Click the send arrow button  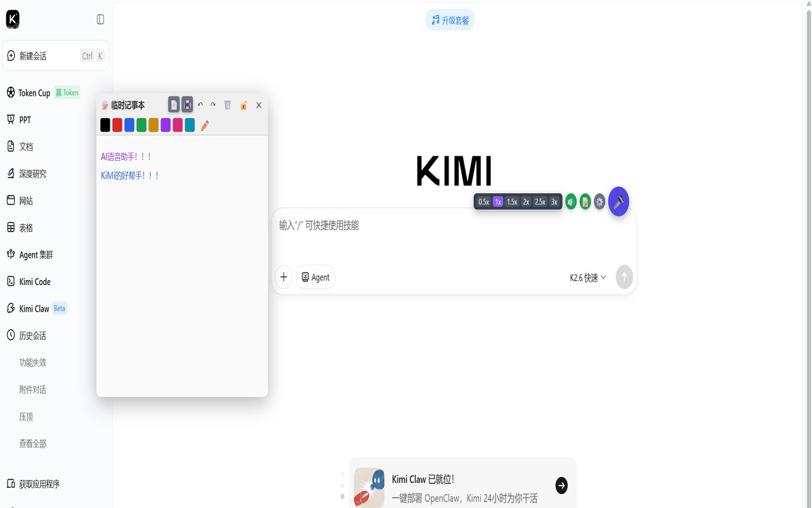624,277
